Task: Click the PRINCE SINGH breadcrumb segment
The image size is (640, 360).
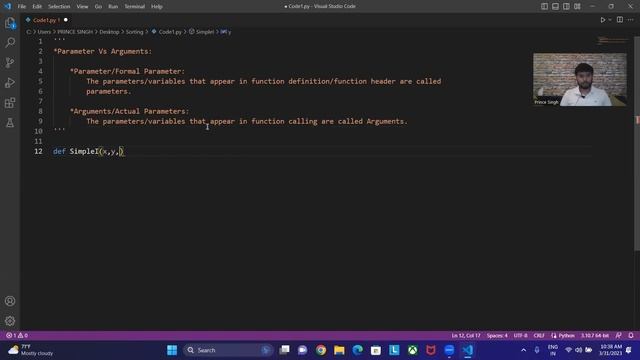Action: click(75, 32)
